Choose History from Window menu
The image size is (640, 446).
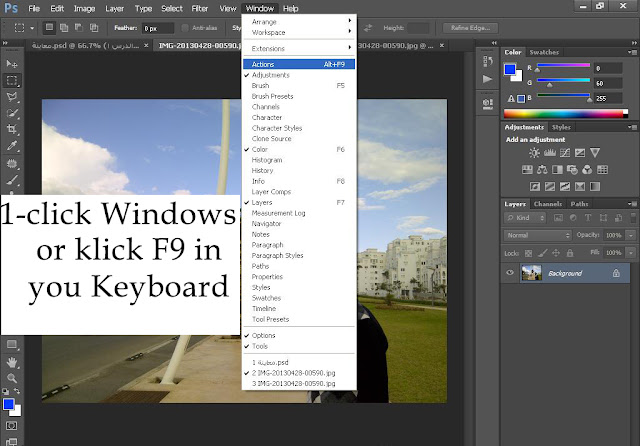pyautogui.click(x=299, y=171)
